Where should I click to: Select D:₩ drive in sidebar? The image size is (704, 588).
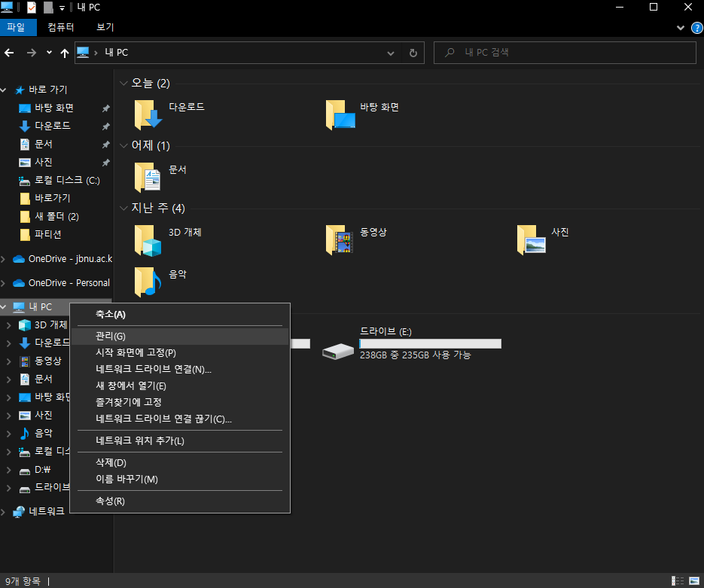pyautogui.click(x=43, y=470)
